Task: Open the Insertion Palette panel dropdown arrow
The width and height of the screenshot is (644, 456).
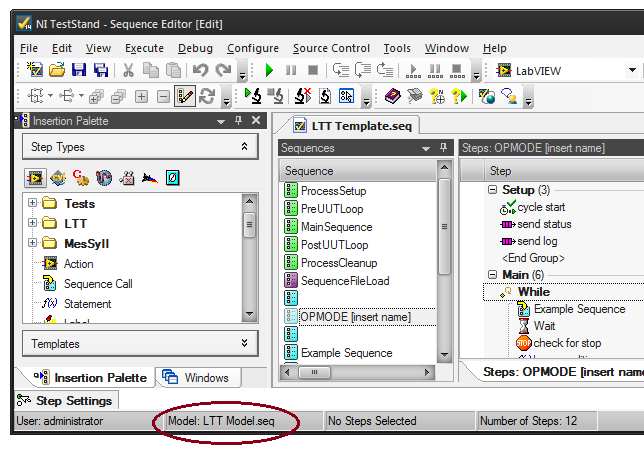Action: coord(221,122)
